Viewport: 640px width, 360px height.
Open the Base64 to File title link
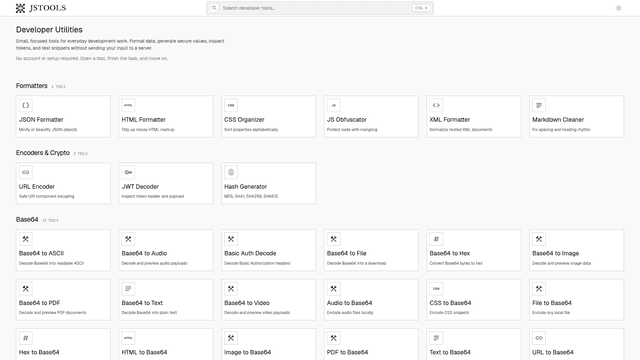click(347, 253)
